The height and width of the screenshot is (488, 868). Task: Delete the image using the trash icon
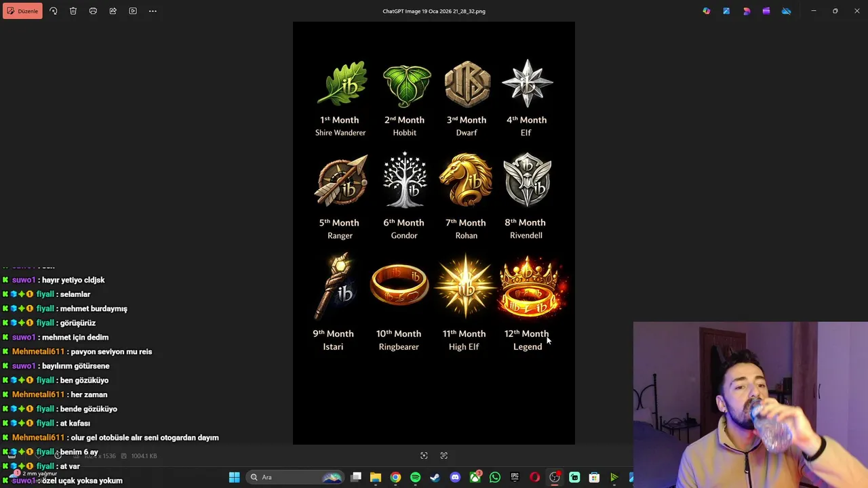click(73, 11)
